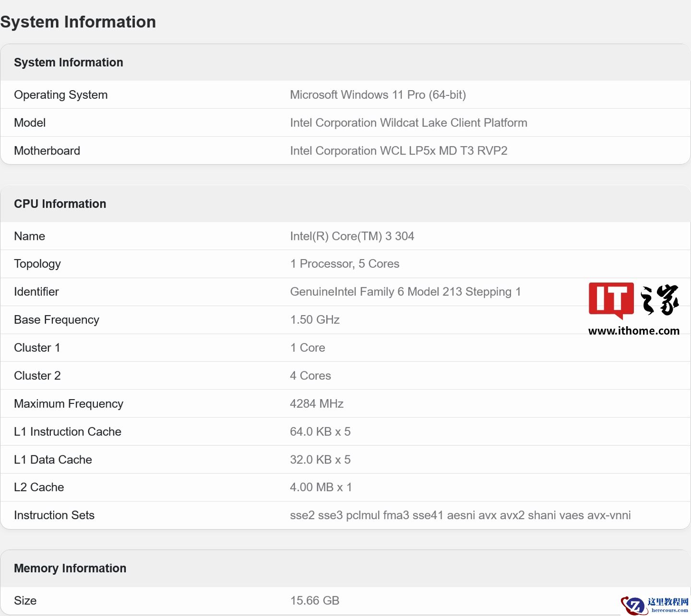Click the large System Information page heading

tap(78, 22)
